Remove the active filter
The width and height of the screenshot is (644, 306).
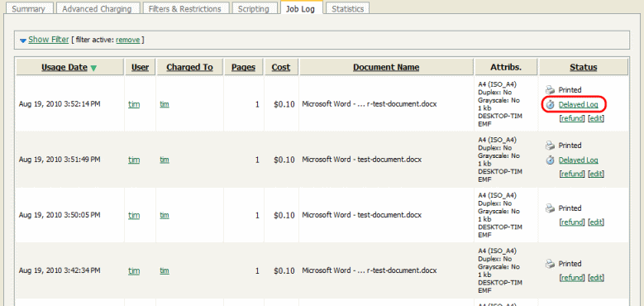[128, 40]
